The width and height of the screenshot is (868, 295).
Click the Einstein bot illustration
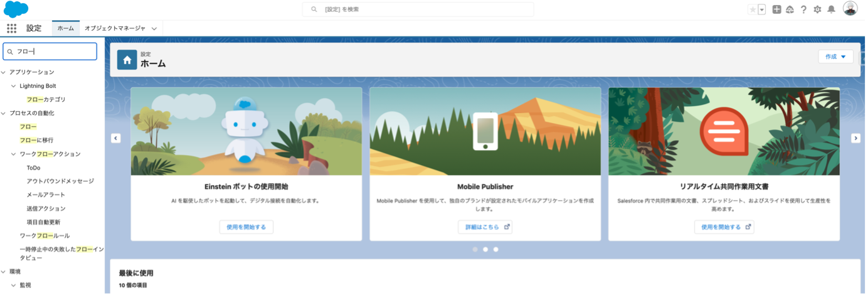246,131
